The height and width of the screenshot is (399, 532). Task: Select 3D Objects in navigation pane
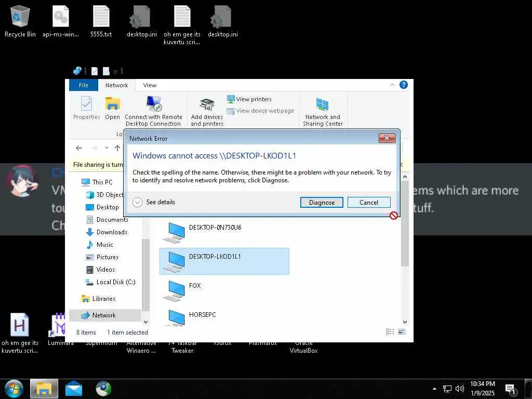[x=104, y=195]
